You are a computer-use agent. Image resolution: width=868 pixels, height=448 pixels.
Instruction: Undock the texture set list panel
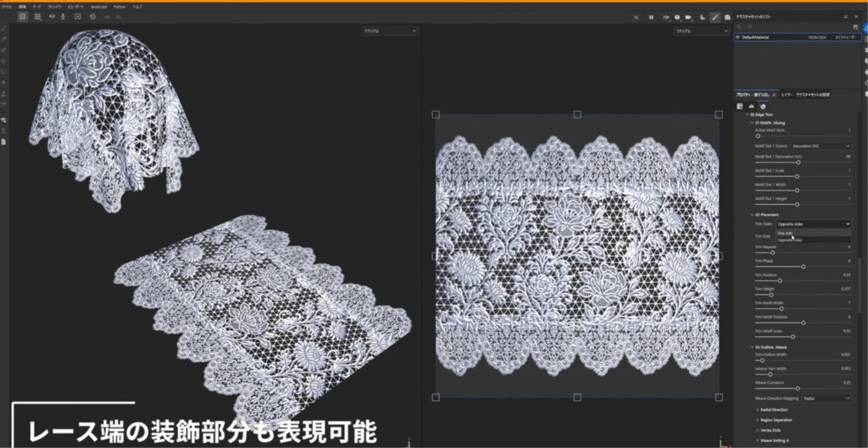click(846, 17)
